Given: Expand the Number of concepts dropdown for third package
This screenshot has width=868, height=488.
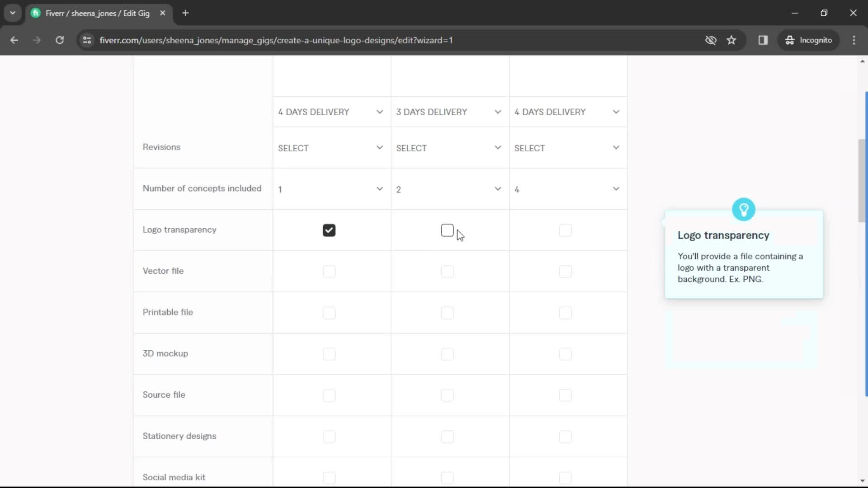Looking at the screenshot, I should pyautogui.click(x=566, y=189).
